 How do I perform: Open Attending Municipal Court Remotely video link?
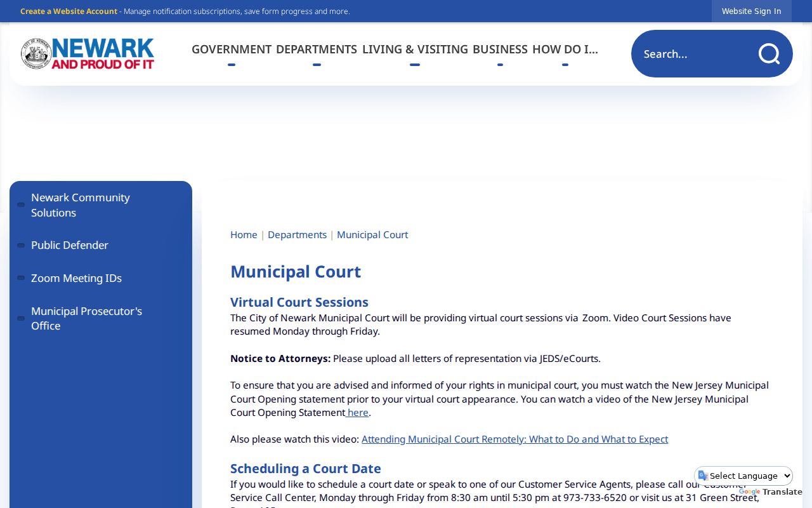coord(514,439)
